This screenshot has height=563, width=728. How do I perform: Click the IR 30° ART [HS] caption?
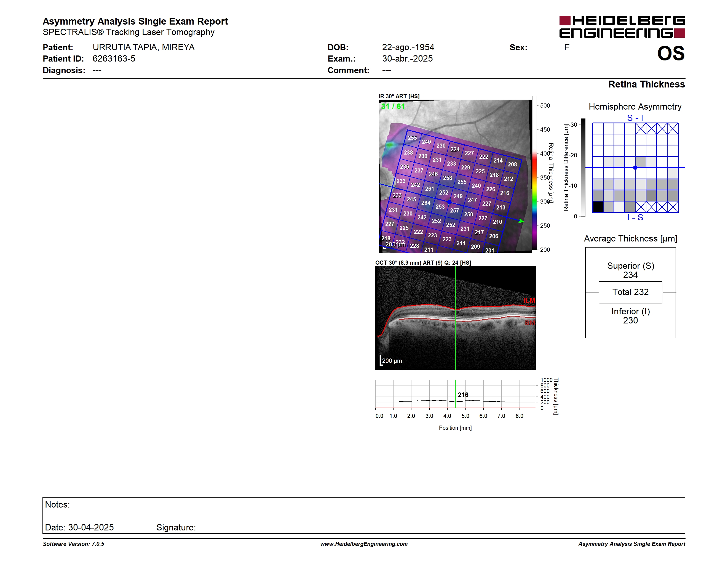pyautogui.click(x=399, y=96)
